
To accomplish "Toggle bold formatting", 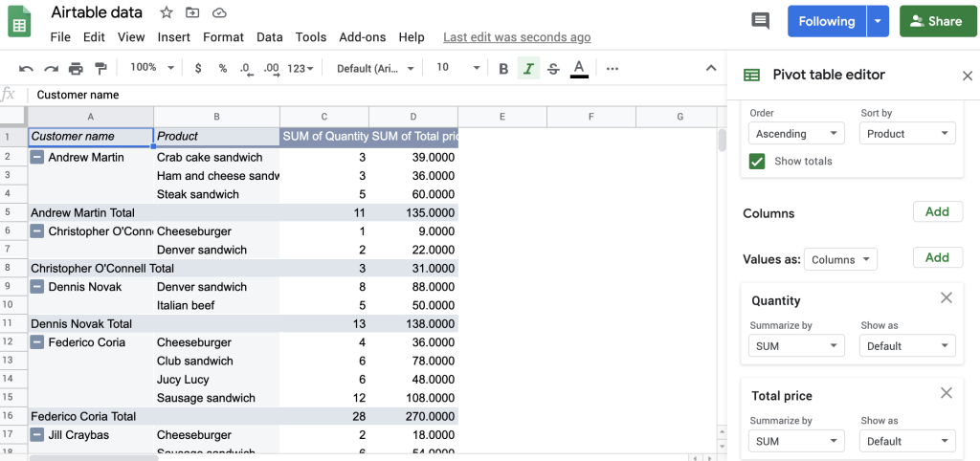I will pos(503,69).
